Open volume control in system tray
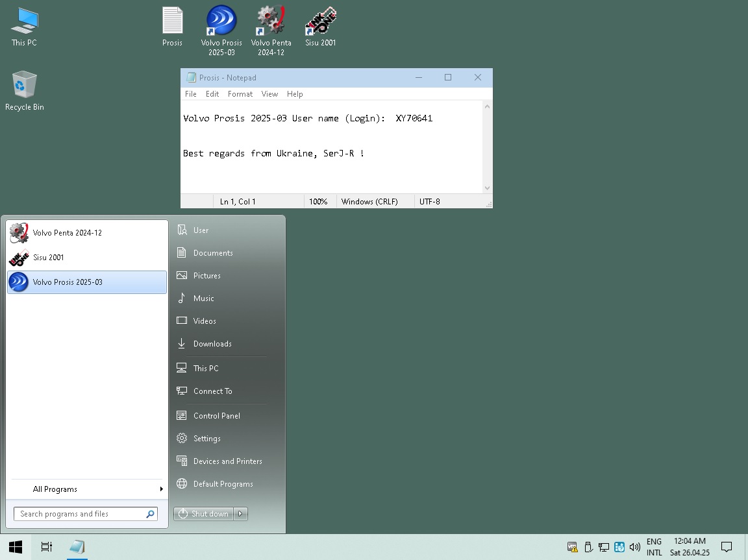 point(634,547)
